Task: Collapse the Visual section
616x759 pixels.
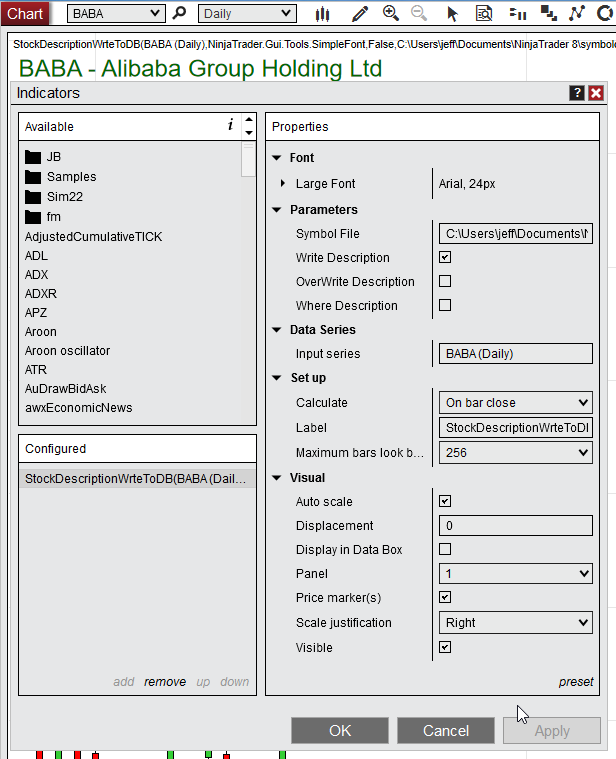Action: 277,478
